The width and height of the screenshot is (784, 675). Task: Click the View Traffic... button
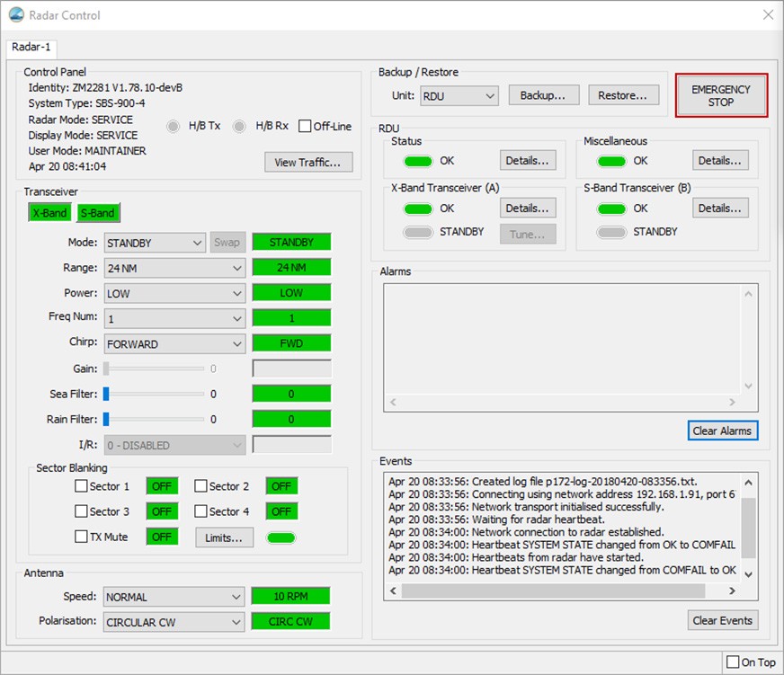[308, 162]
